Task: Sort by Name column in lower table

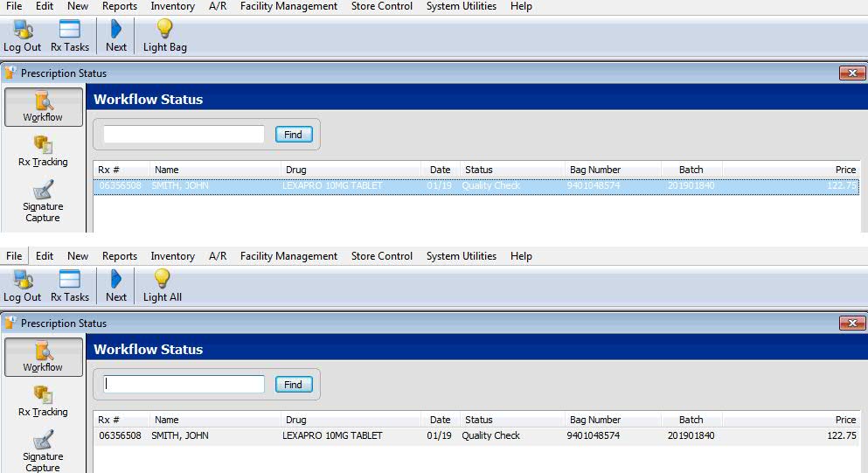Action: (215, 420)
